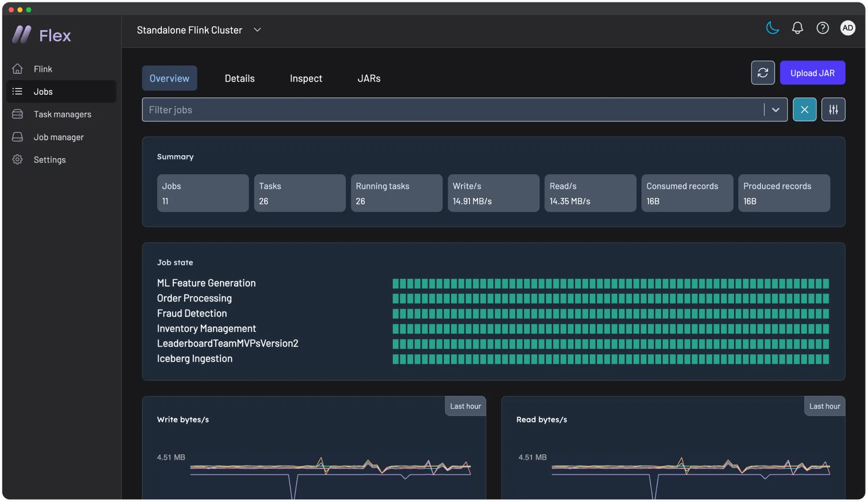Expand the Standalone Flink Cluster dropdown
This screenshot has width=868, height=502.
(257, 30)
